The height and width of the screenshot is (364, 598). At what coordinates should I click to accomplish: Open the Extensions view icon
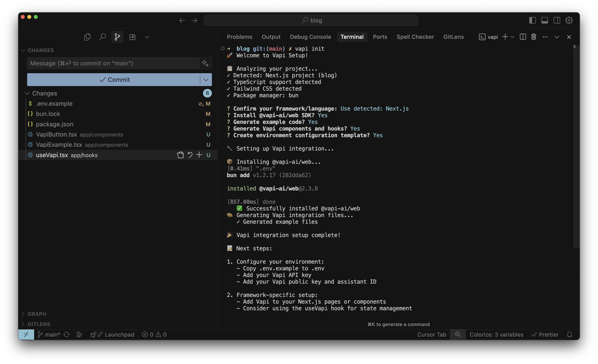(x=132, y=37)
